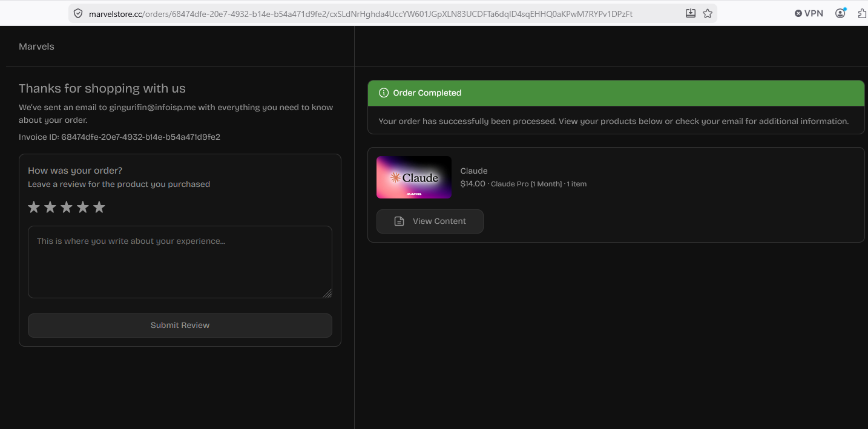Open the VPN indicator in browser toolbar
Screen dimensions: 868x429
pyautogui.click(x=809, y=13)
